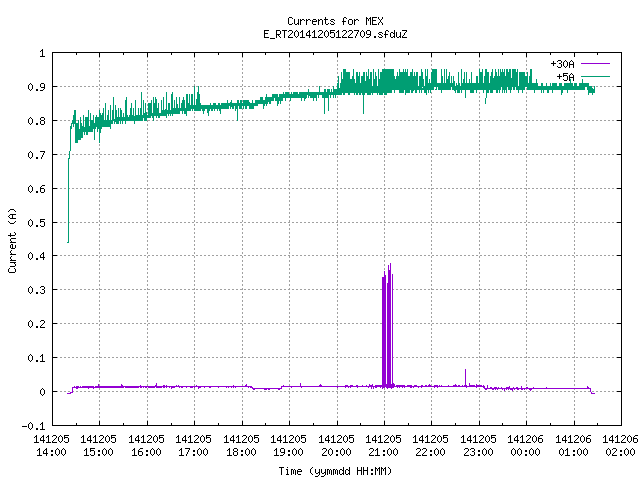Click the y-axis tick label "-0.1"

33,426
